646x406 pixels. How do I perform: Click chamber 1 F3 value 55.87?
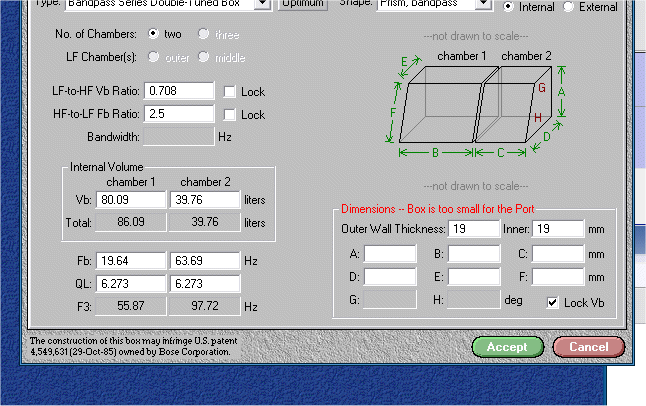131,306
